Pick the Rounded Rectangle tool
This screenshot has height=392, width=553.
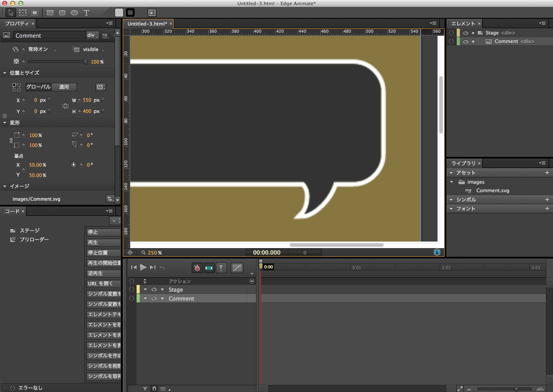62,13
